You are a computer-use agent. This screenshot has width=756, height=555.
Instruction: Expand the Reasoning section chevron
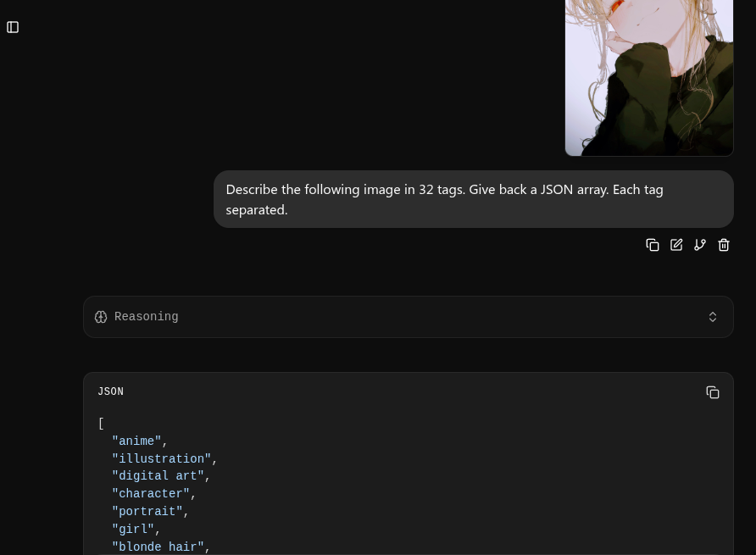tap(713, 317)
